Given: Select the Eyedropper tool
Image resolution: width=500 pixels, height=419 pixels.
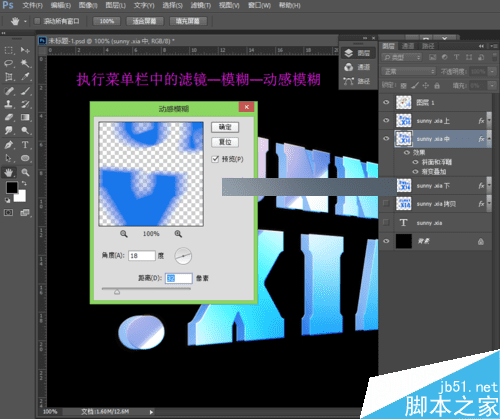Looking at the screenshot, I should (25, 77).
